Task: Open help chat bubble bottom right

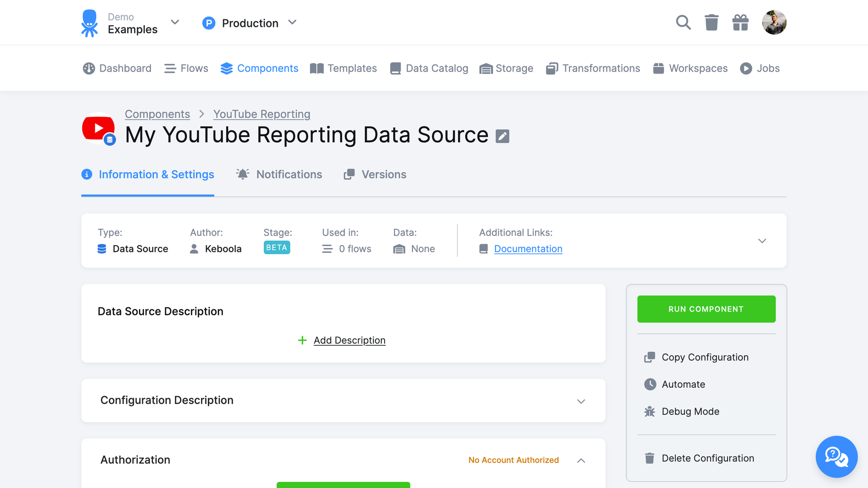Action: [836, 457]
